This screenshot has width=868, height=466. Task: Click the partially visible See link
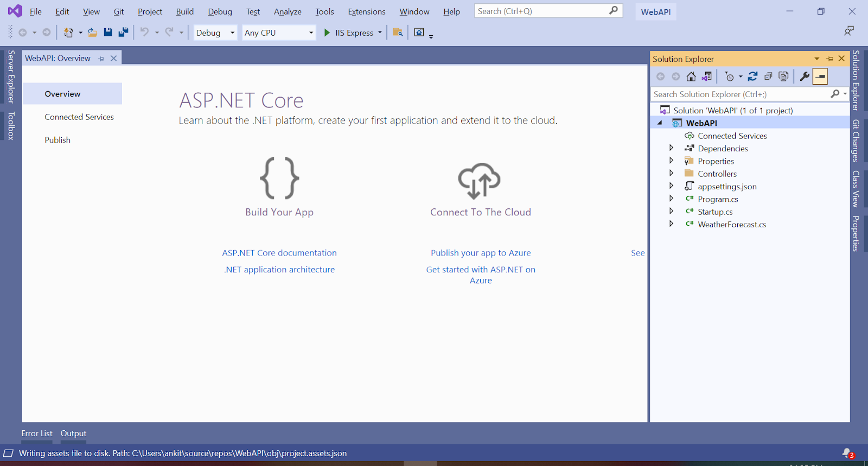click(x=638, y=253)
